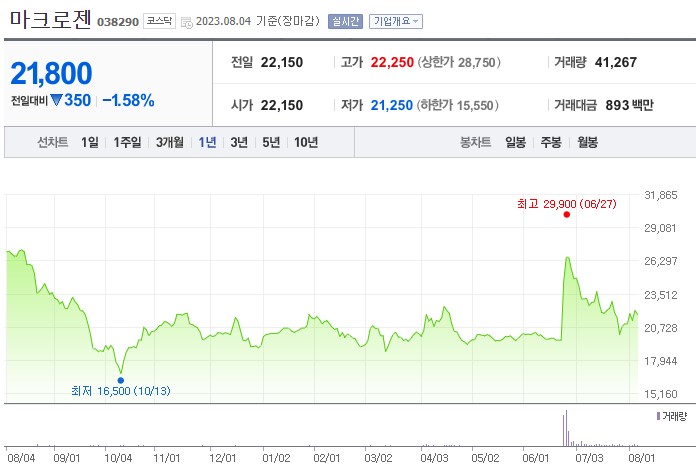Click the -1.58% change percentage
Screen dimensions: 696x476
pos(128,100)
